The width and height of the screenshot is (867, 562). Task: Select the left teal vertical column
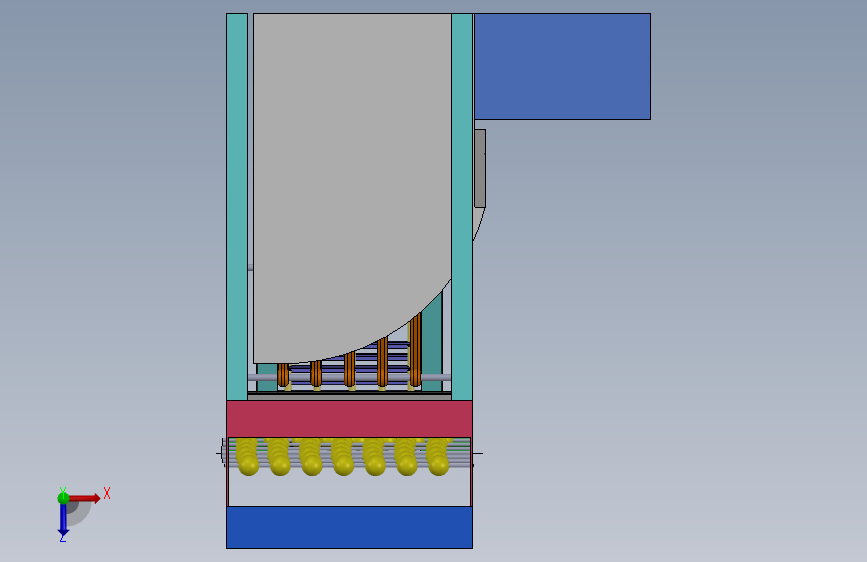237,207
